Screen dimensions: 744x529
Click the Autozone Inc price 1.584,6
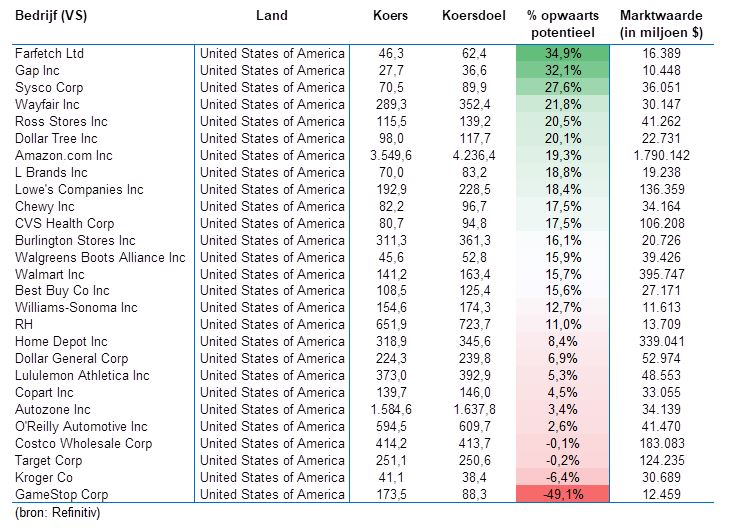[x=390, y=409]
